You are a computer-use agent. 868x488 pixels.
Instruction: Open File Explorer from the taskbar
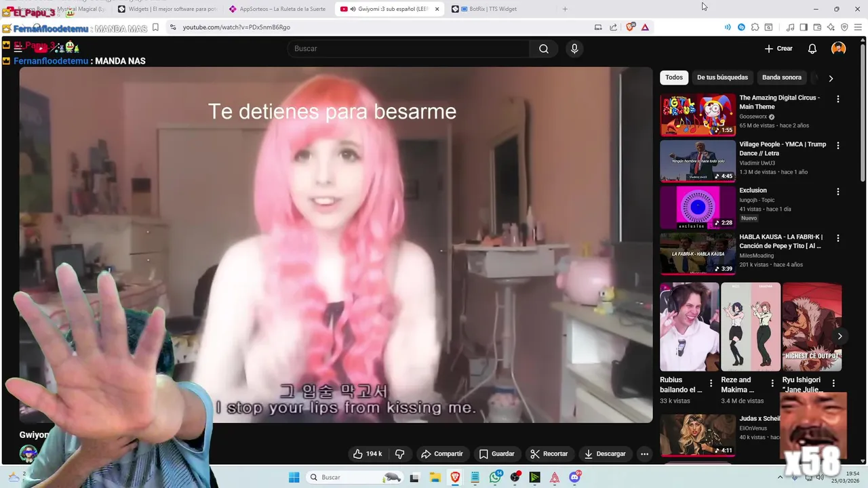click(435, 477)
